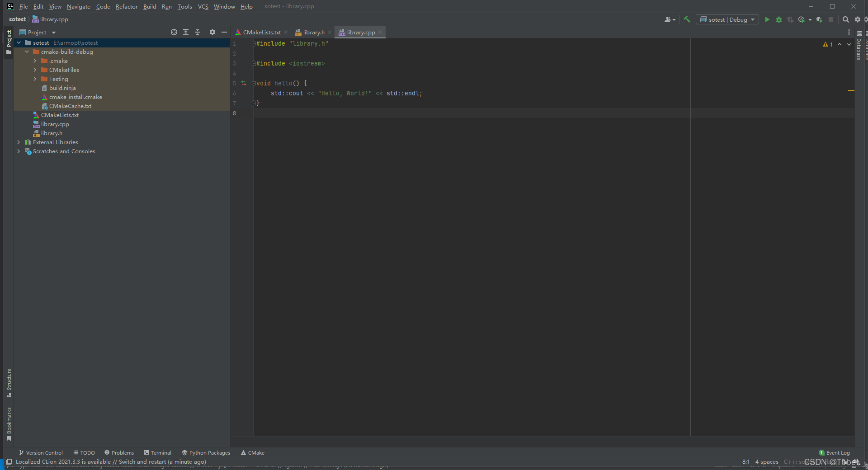Viewport: 868px width, 470px height.
Task: Switch to the CMakeLists.txt editor tab
Action: (262, 32)
